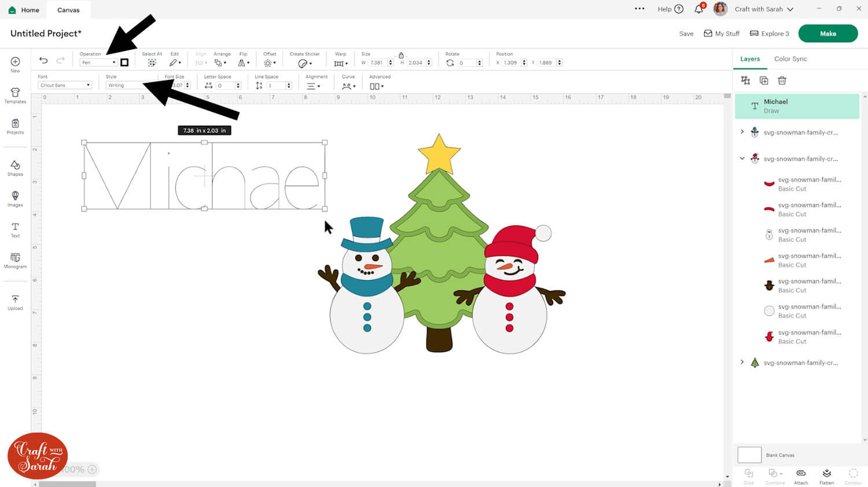Click the Undo arrow
This screenshot has width=868, height=487.
[43, 60]
